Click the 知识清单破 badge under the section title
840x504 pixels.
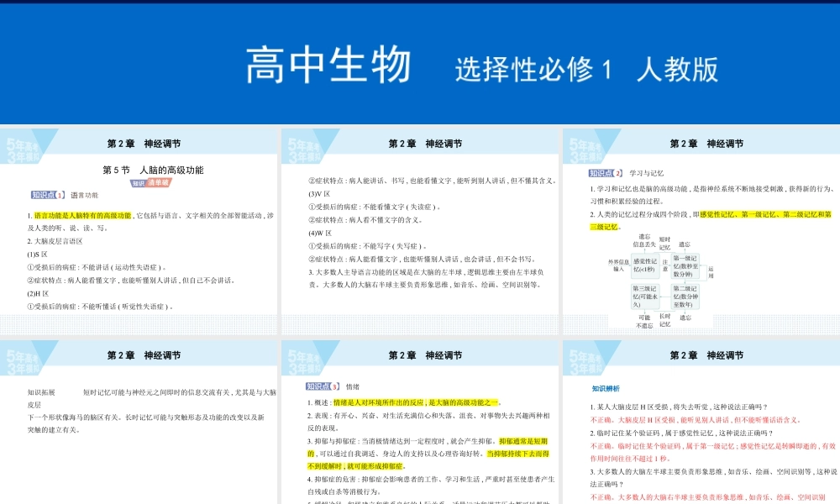(151, 183)
